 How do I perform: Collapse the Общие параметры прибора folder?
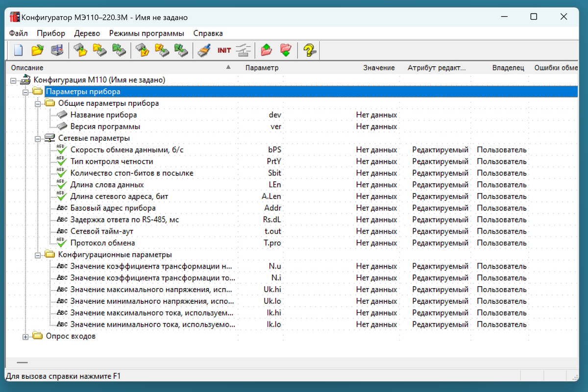(x=38, y=104)
